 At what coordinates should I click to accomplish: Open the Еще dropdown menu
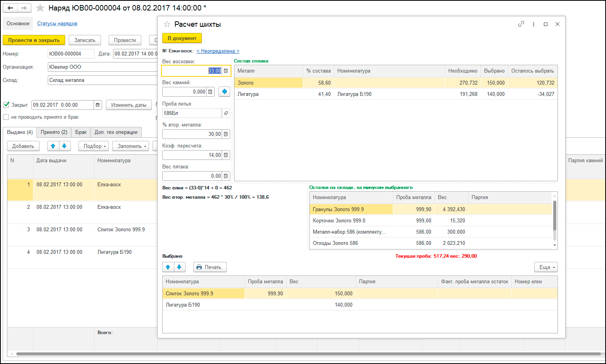pos(545,267)
